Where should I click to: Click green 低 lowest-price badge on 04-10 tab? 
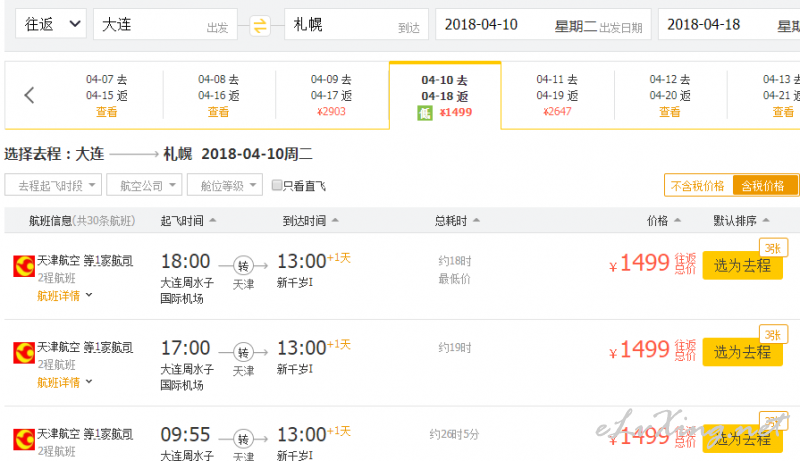click(424, 113)
